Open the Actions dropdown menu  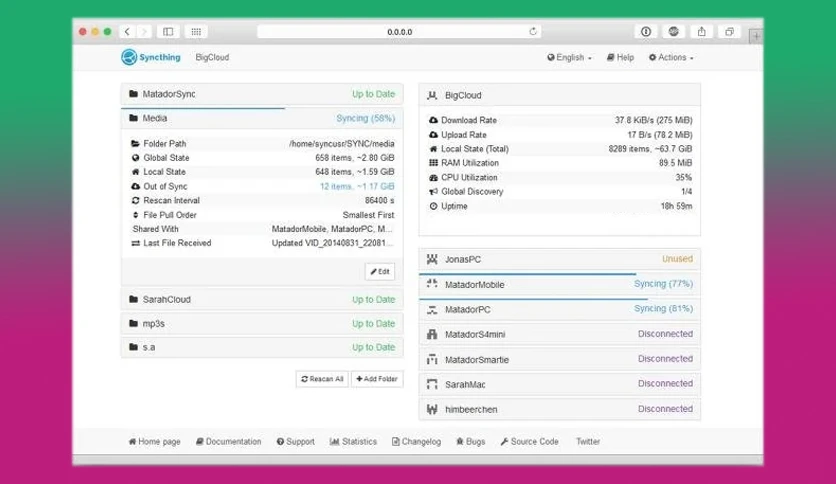tap(671, 58)
